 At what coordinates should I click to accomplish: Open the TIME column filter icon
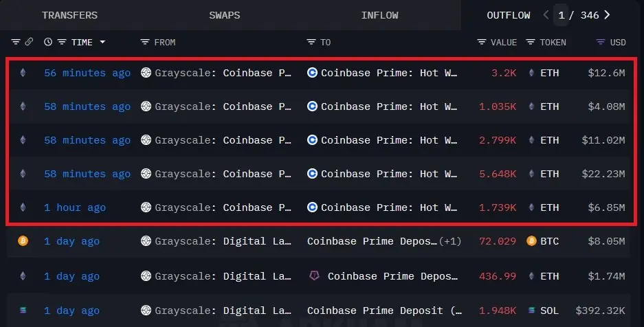[x=62, y=42]
